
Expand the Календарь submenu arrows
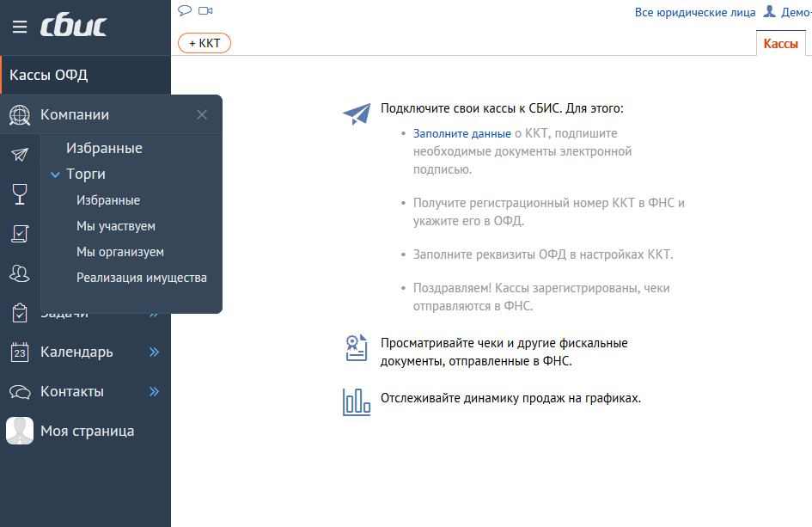155,352
